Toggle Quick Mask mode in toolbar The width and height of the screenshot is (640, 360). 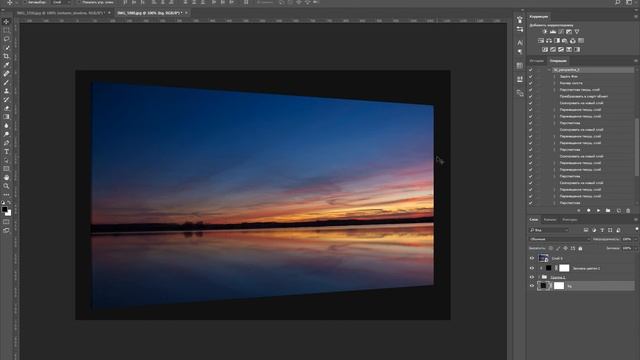[6, 222]
